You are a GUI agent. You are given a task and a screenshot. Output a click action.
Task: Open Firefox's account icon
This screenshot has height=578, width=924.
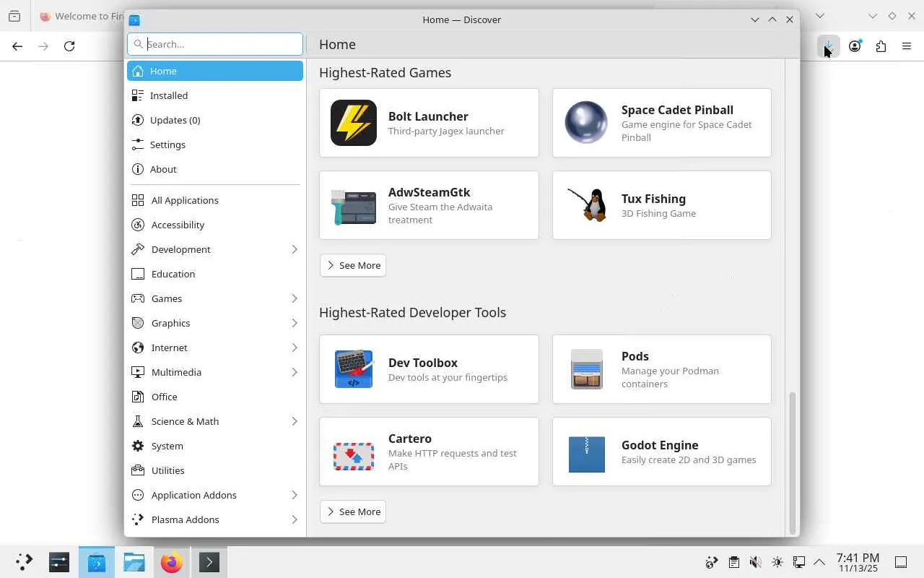click(855, 46)
